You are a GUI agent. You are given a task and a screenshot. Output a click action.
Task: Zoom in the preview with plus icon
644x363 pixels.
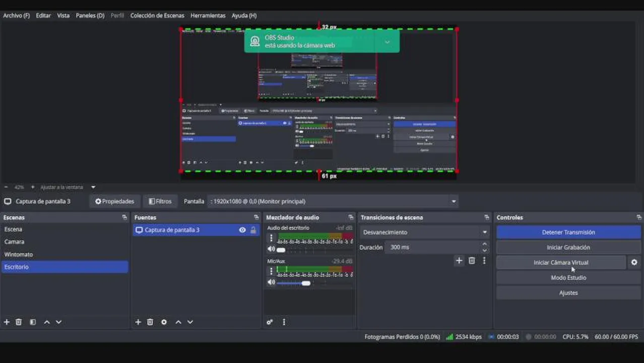tap(33, 187)
